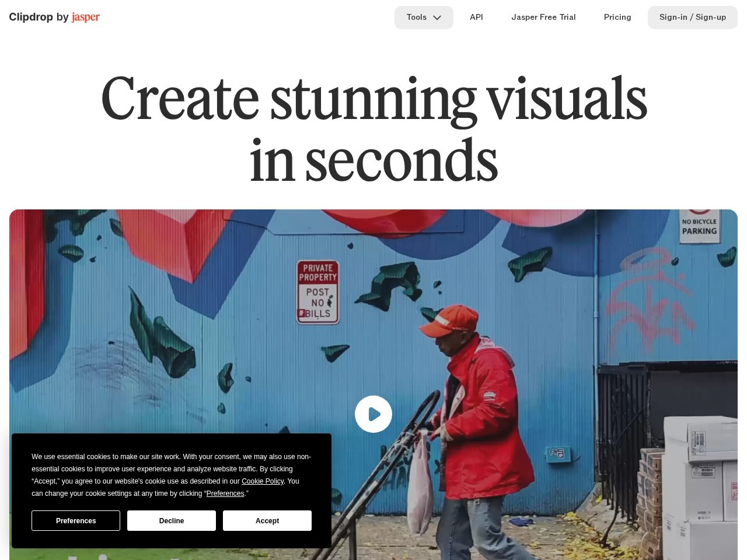The width and height of the screenshot is (747, 560).
Task: Click the cookie consent message paragraph
Action: 172,475
